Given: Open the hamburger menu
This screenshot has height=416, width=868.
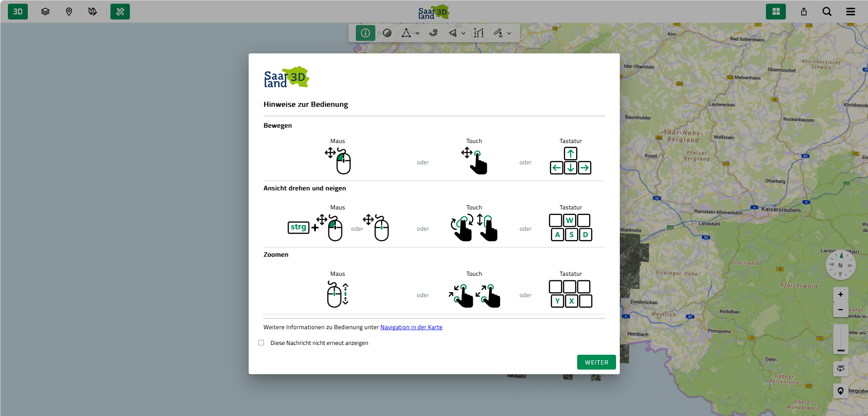Looking at the screenshot, I should click(850, 12).
